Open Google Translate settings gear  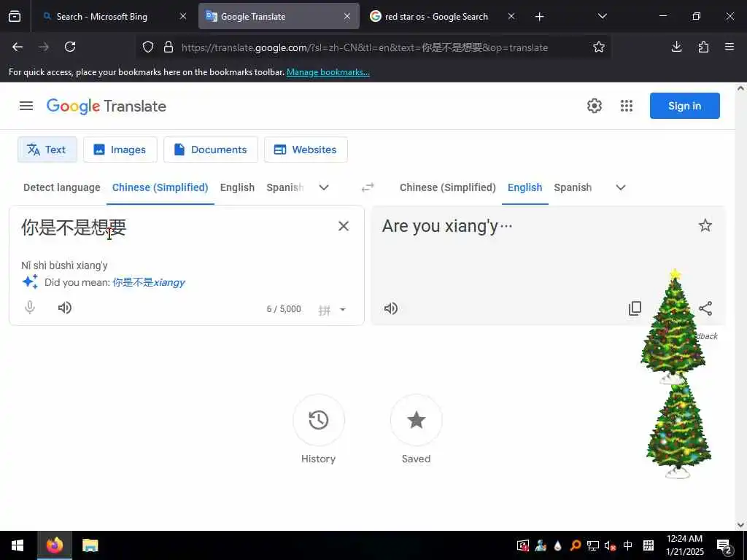594,106
